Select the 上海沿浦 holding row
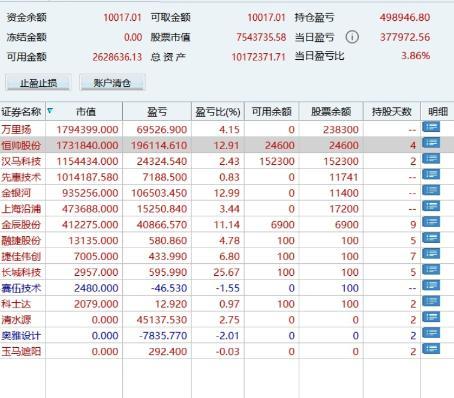 pyautogui.click(x=227, y=209)
